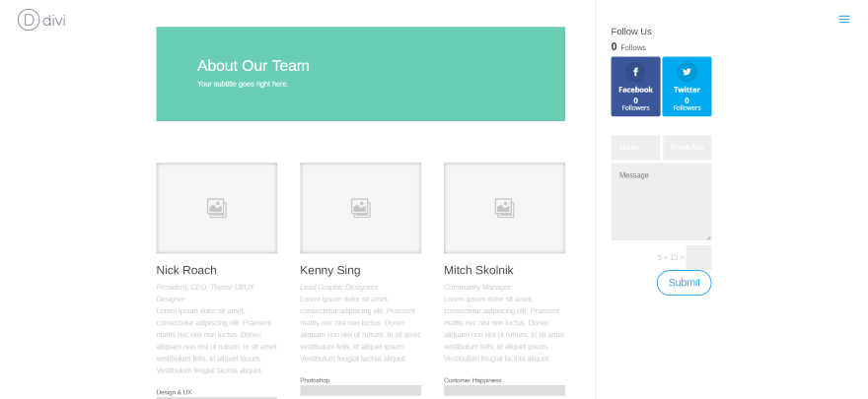
Task: Click the captcha answer box
Action: pyautogui.click(x=698, y=257)
